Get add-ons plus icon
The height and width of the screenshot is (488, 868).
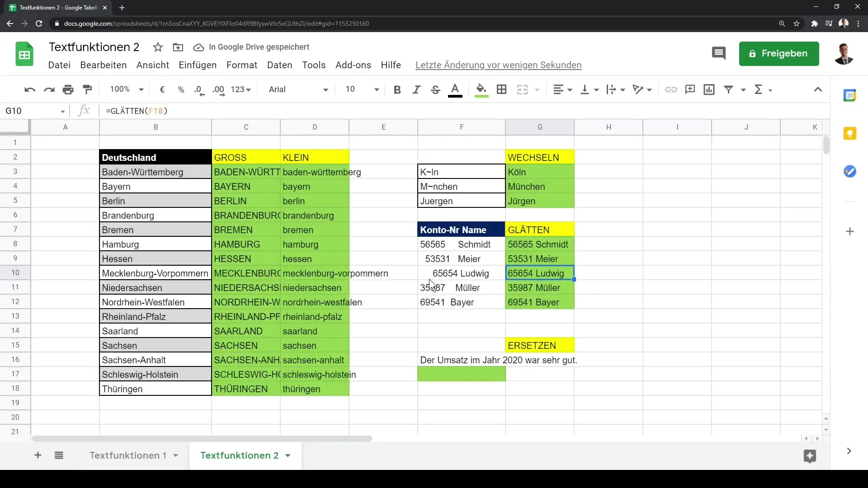click(850, 231)
